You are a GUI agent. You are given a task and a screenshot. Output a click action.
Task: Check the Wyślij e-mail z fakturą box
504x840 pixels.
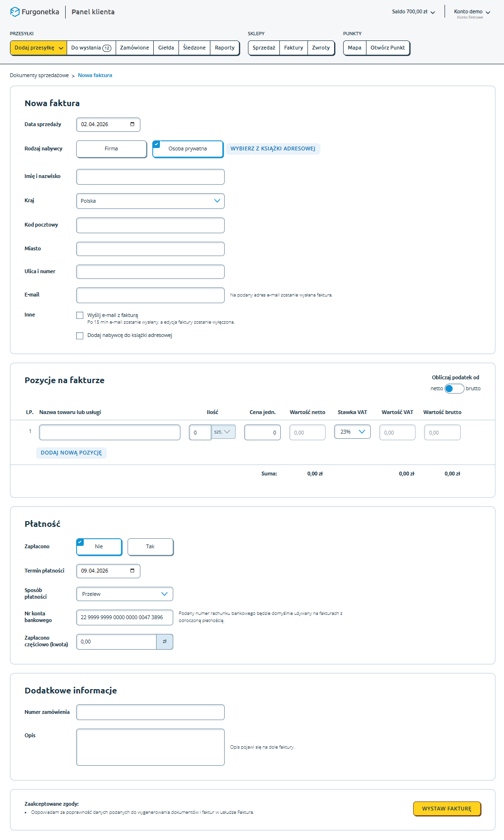tap(80, 315)
